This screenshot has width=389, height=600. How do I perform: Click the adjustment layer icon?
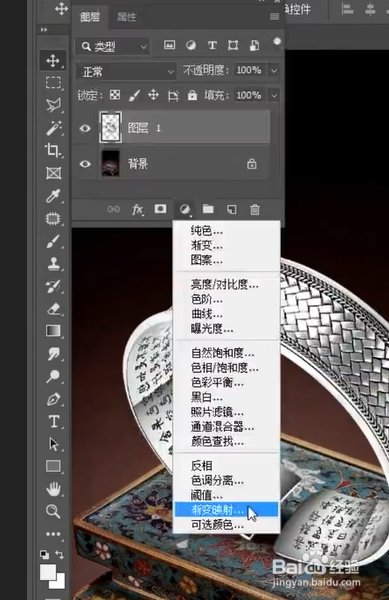(185, 209)
